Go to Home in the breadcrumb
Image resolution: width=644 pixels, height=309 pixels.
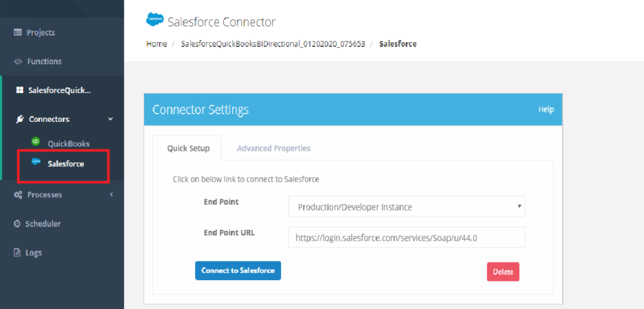(157, 44)
